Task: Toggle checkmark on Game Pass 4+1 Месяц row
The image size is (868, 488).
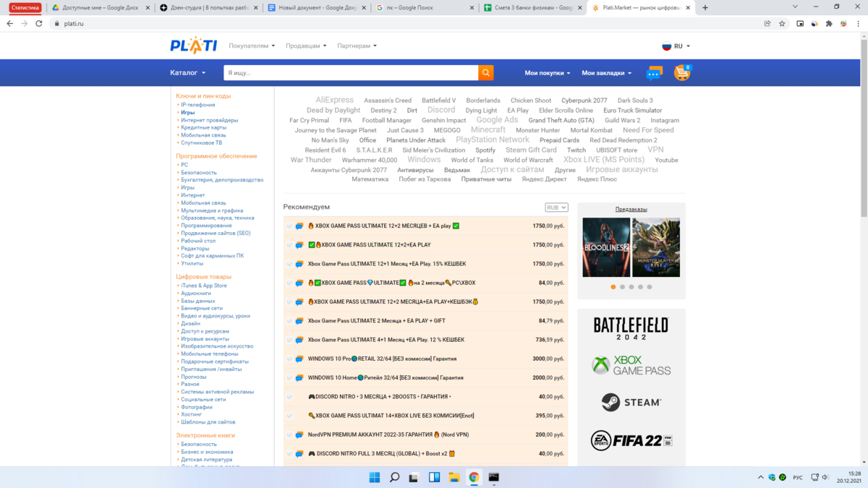Action: tap(289, 340)
